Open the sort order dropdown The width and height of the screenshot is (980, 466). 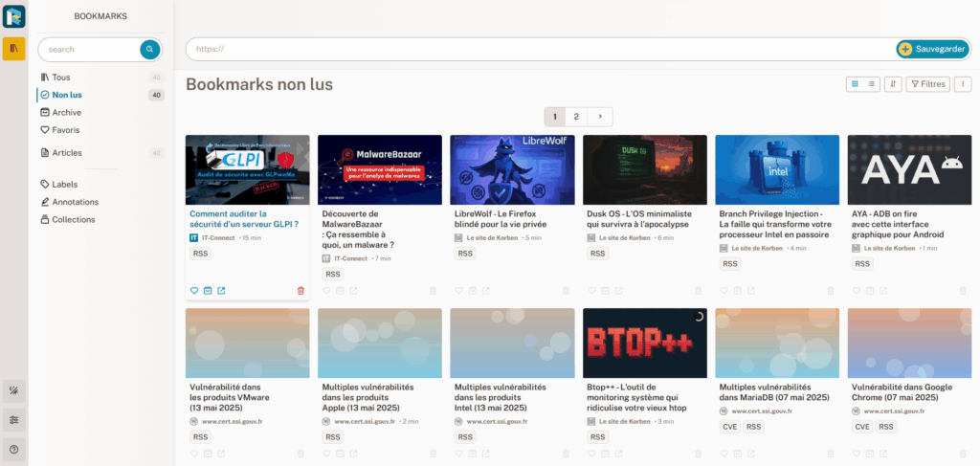pyautogui.click(x=893, y=83)
